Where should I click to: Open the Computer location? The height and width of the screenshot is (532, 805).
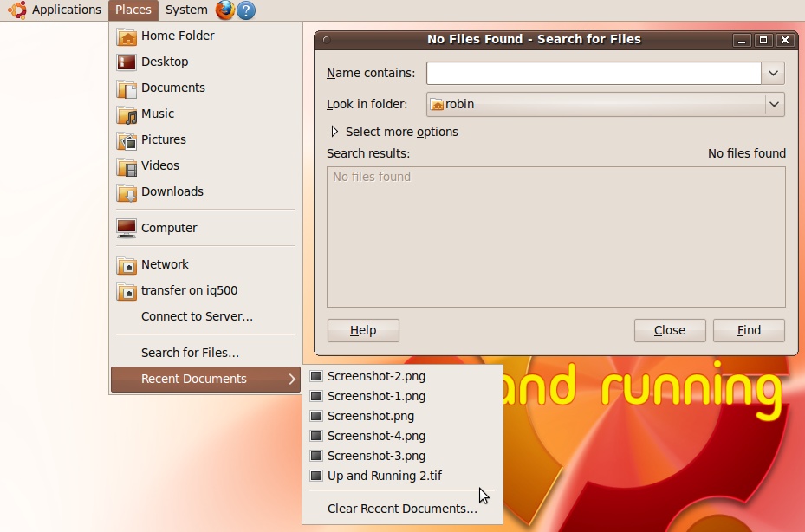point(167,228)
